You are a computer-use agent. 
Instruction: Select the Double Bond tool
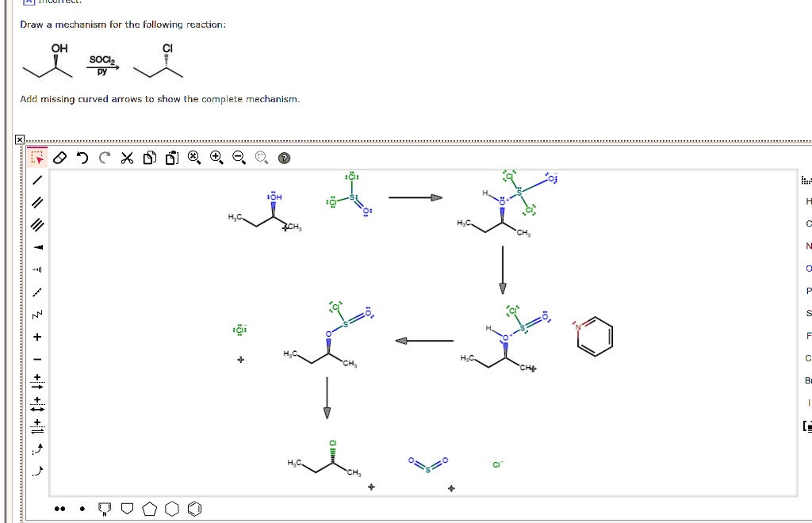35,201
